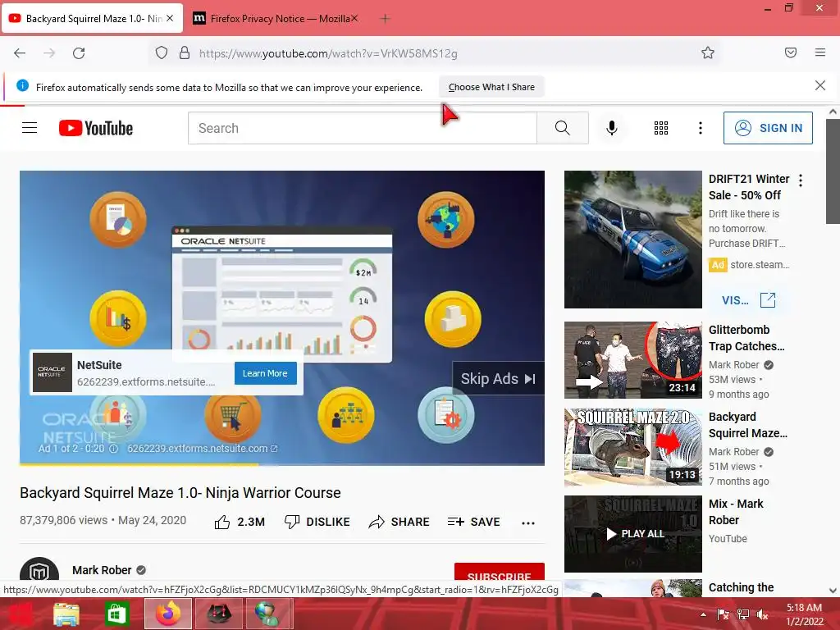Open Squirrel Maze 2.0 video thumbnail
840x630 pixels.
click(x=632, y=447)
